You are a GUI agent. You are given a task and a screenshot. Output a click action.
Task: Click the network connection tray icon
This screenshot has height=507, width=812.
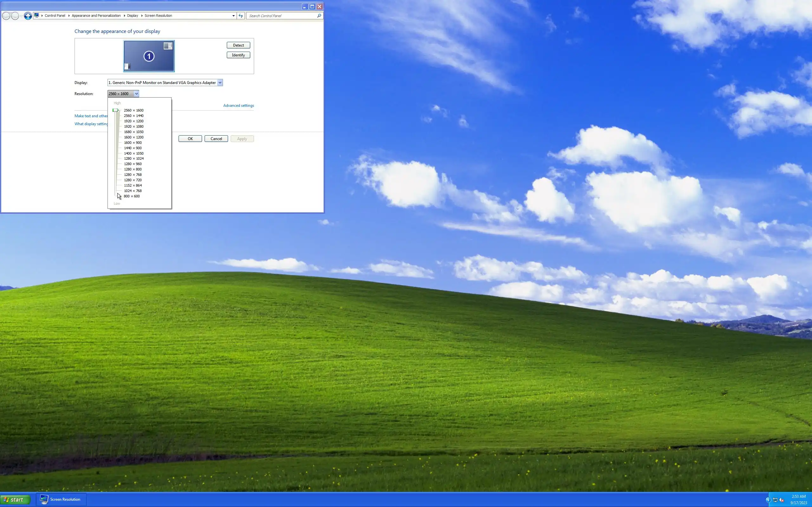[x=775, y=500]
